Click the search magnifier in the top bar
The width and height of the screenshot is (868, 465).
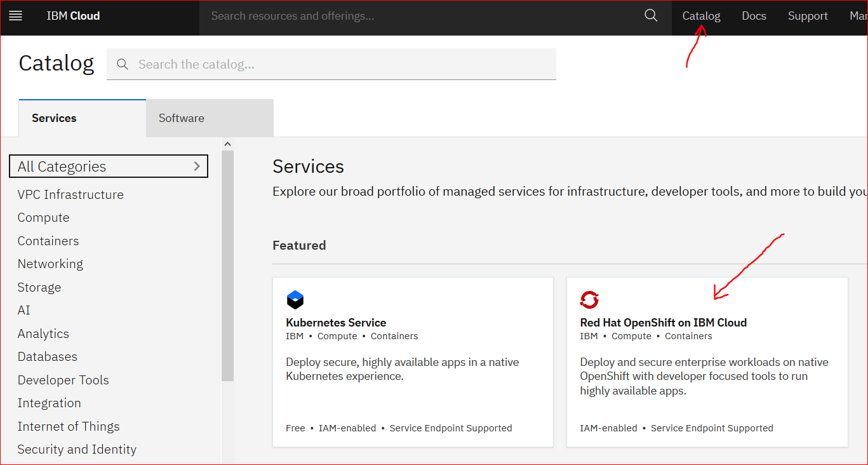pyautogui.click(x=650, y=15)
